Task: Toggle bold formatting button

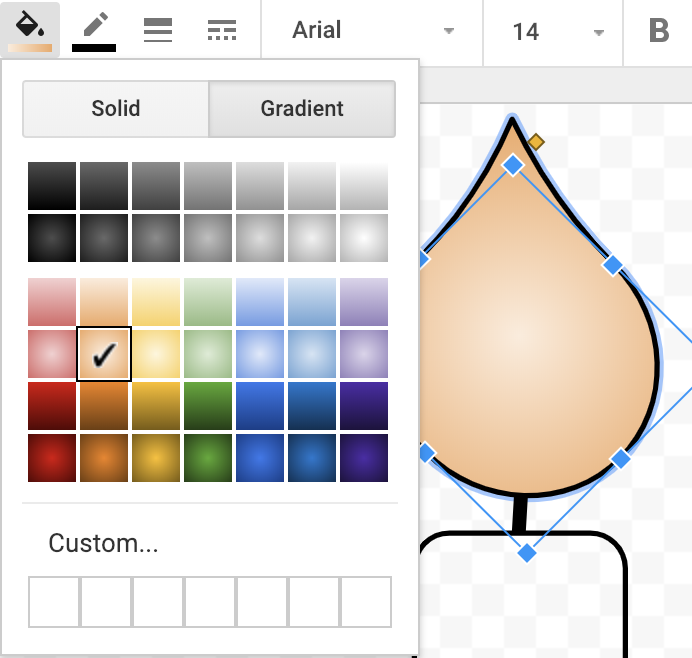Action: 659,31
